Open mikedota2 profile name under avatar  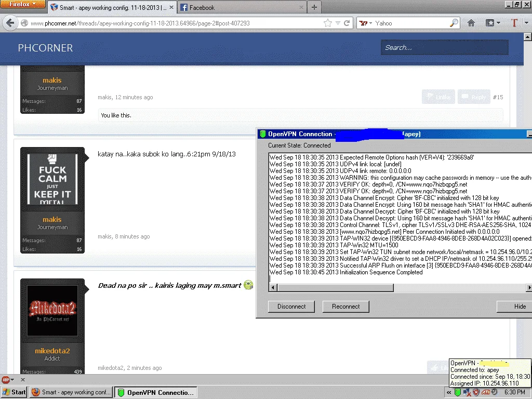pyautogui.click(x=52, y=351)
